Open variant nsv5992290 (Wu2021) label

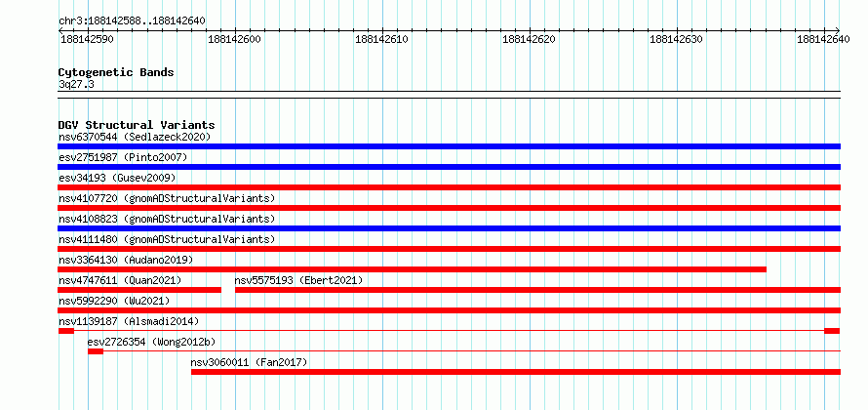click(x=114, y=301)
